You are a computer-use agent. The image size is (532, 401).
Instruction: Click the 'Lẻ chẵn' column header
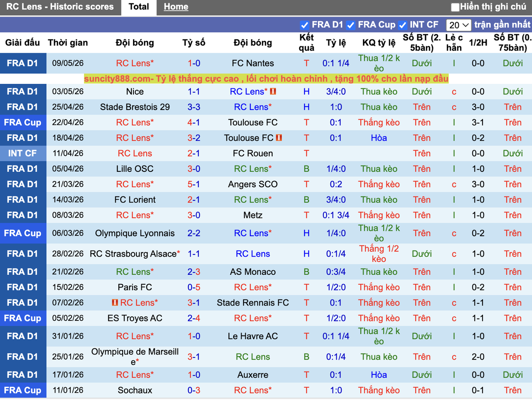(454, 42)
